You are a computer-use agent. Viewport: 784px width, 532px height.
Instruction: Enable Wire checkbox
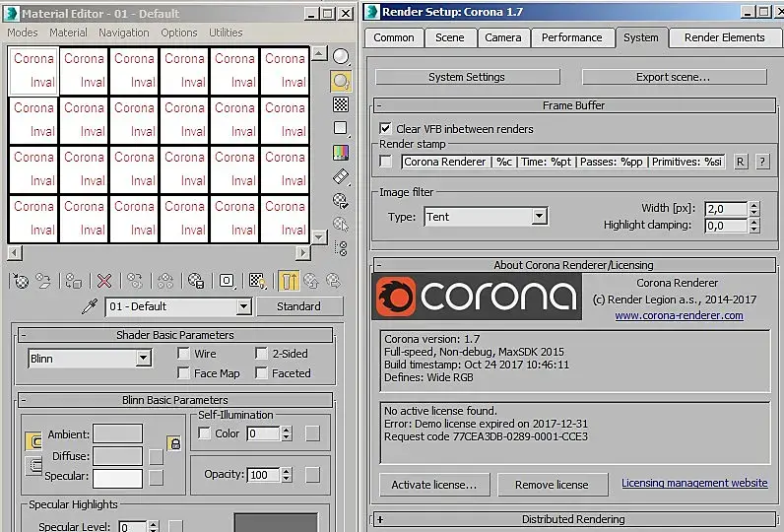click(x=183, y=354)
